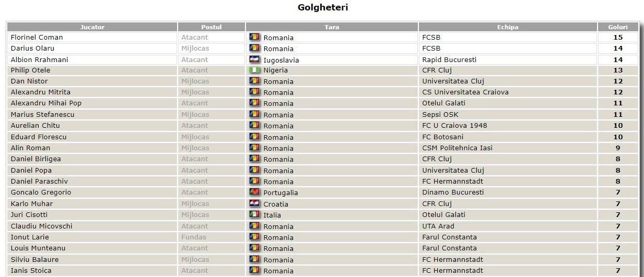Open player Florinel Coman

click(x=37, y=37)
